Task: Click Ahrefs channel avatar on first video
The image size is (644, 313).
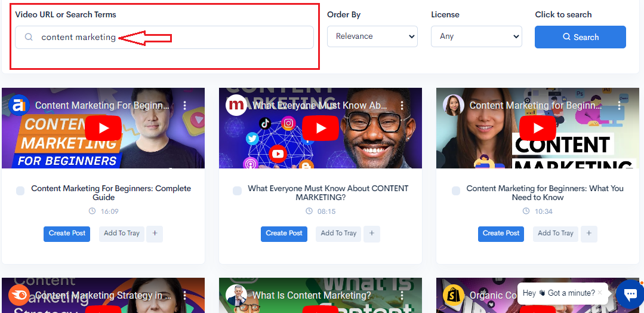Action: 19,105
